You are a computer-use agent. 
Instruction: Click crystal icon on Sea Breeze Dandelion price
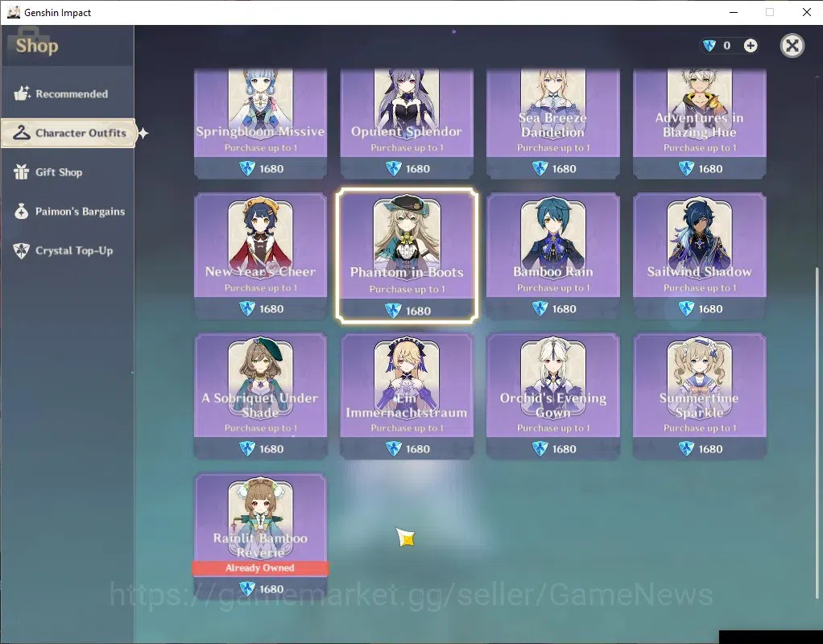click(x=540, y=168)
